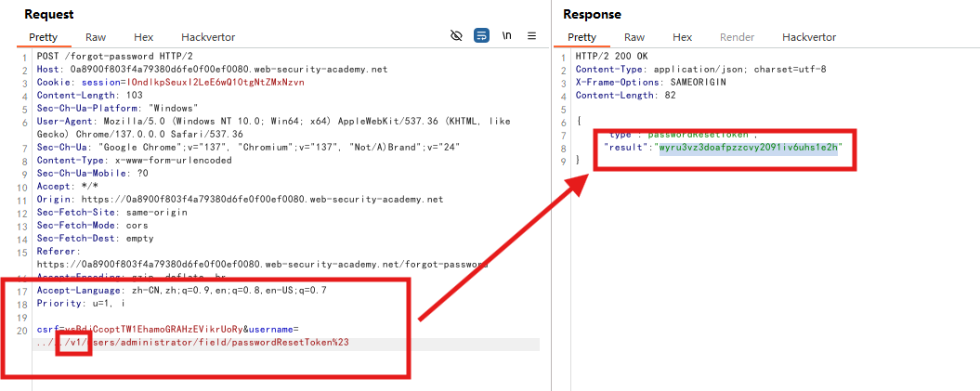The height and width of the screenshot is (391, 980).
Task: Click the csrf parameter in request body
Action: coord(138,329)
